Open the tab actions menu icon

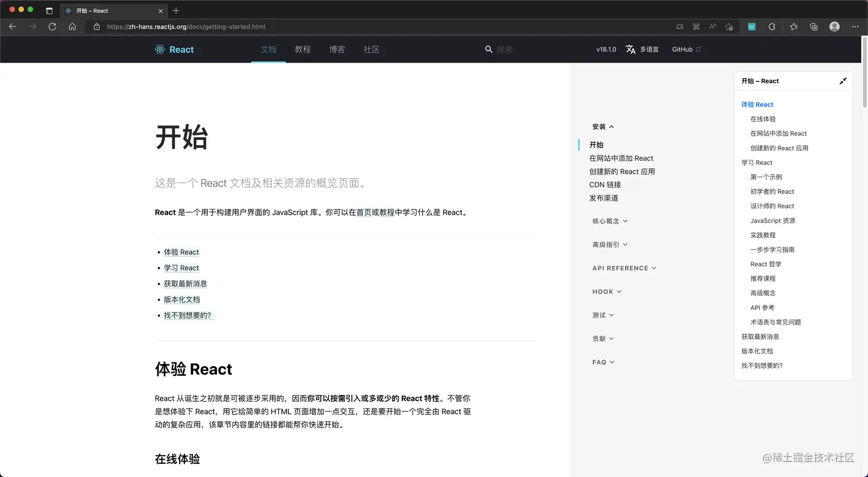pyautogui.click(x=49, y=10)
